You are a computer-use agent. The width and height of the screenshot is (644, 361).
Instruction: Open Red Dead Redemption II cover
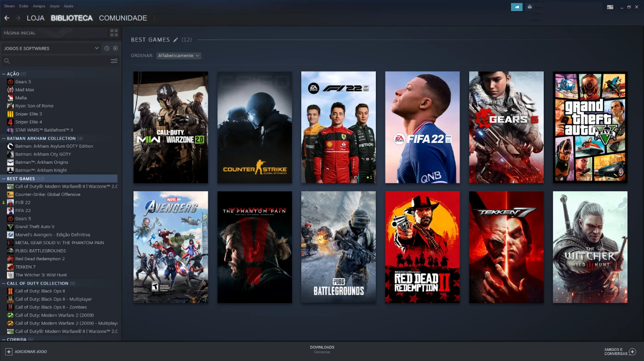pyautogui.click(x=422, y=247)
